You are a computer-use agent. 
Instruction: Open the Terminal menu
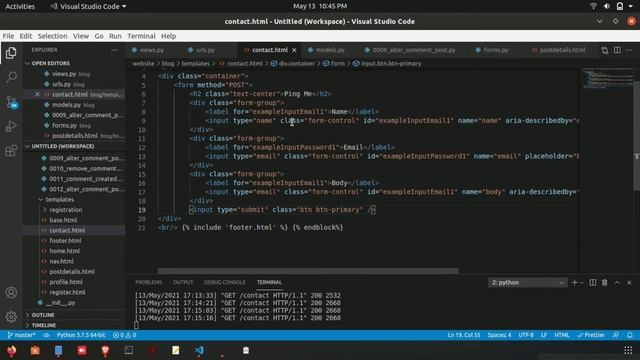coord(141,36)
